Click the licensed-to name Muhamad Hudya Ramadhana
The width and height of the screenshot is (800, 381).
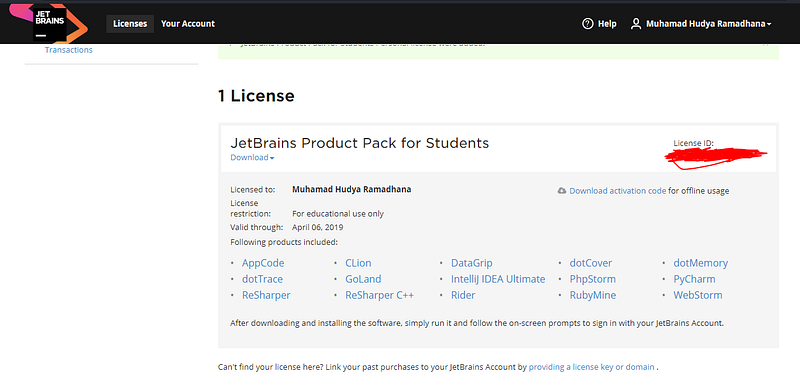point(352,190)
